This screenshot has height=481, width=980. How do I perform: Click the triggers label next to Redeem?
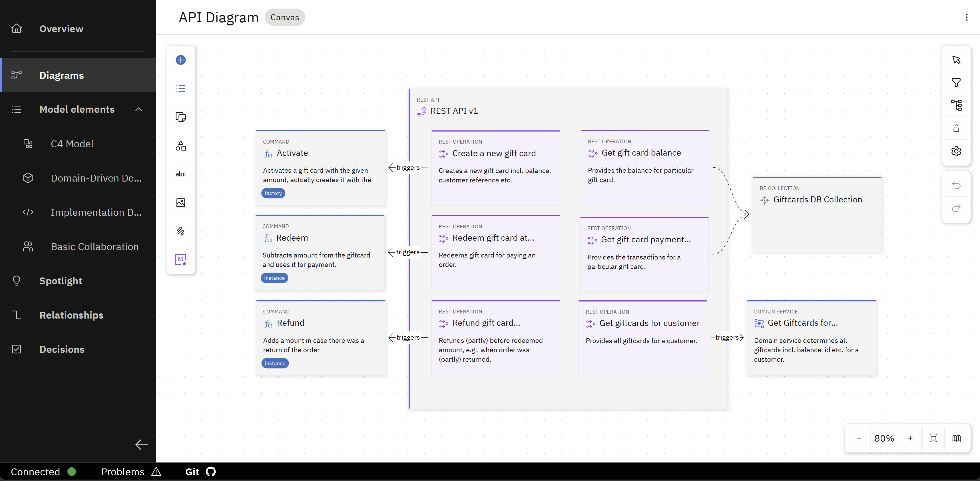point(407,252)
